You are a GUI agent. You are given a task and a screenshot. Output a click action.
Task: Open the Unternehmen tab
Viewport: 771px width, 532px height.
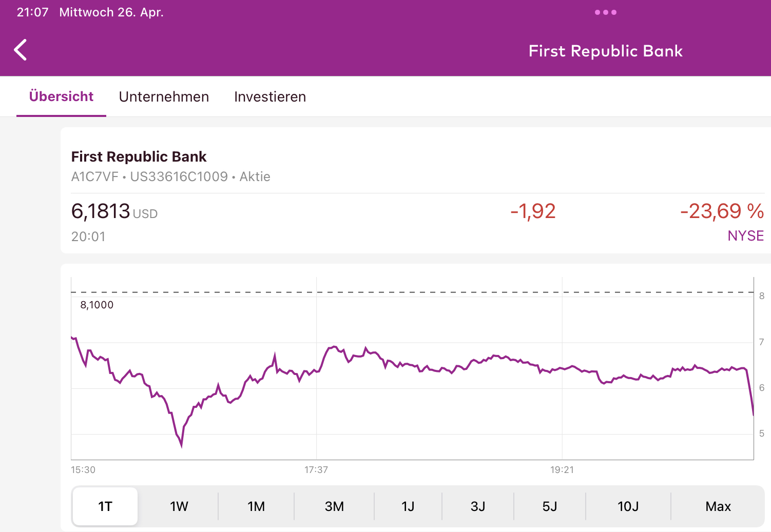point(164,96)
